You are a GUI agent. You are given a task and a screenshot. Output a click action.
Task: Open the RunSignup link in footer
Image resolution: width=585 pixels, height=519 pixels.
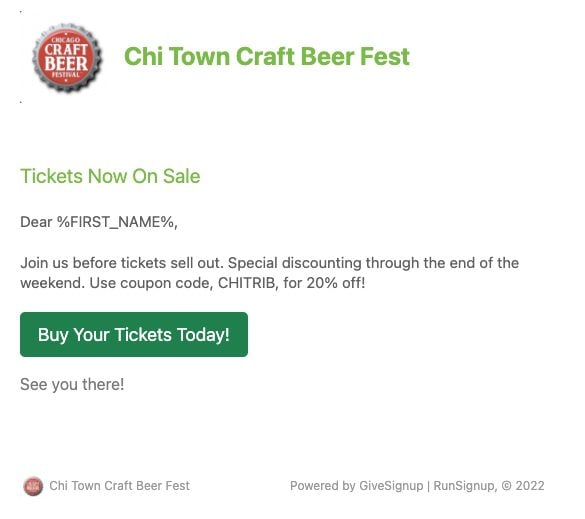click(x=463, y=486)
